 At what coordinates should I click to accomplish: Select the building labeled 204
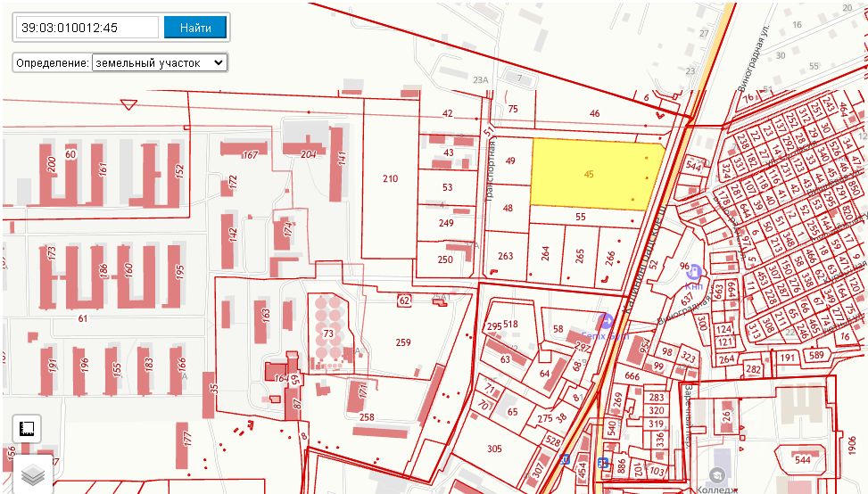pos(309,153)
